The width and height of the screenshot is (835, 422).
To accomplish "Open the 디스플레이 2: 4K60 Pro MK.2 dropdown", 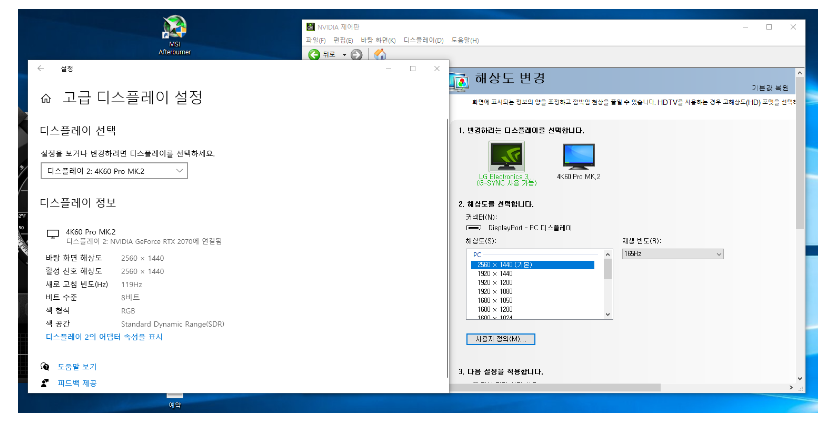I will coord(114,171).
